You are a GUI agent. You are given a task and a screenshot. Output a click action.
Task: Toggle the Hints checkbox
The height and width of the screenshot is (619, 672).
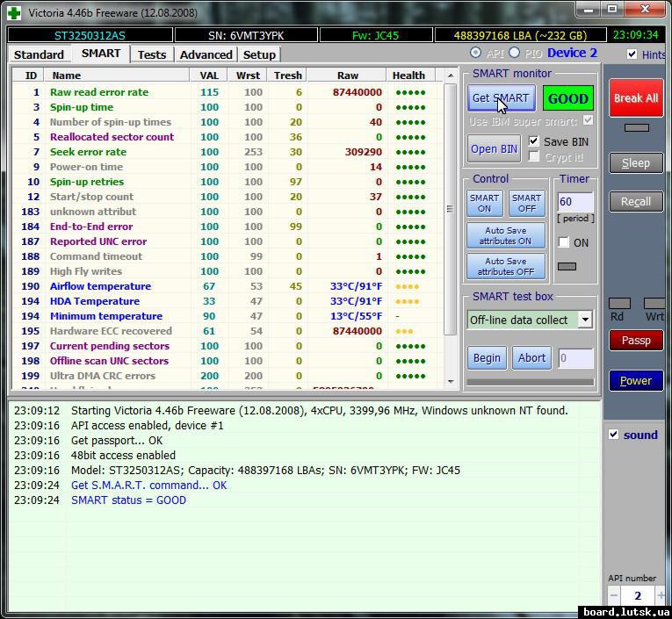632,54
